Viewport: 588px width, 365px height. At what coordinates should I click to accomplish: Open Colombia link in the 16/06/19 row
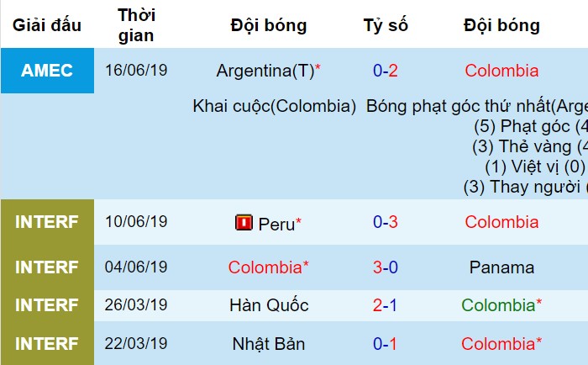(x=501, y=71)
